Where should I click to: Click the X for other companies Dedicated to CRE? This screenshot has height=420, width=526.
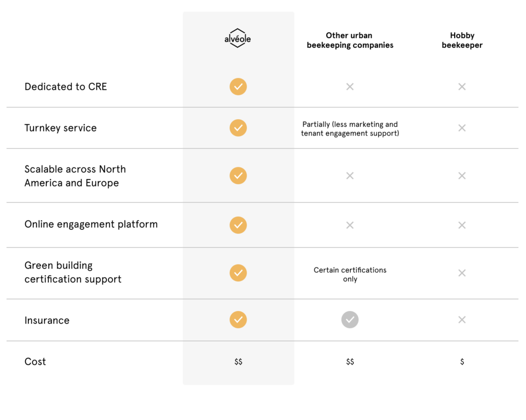[x=350, y=86]
